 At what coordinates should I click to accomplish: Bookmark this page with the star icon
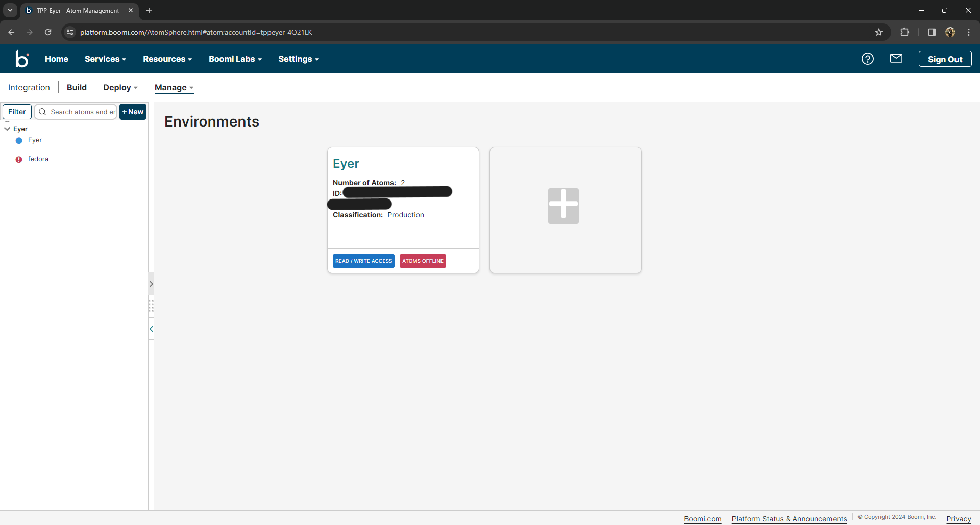point(879,32)
